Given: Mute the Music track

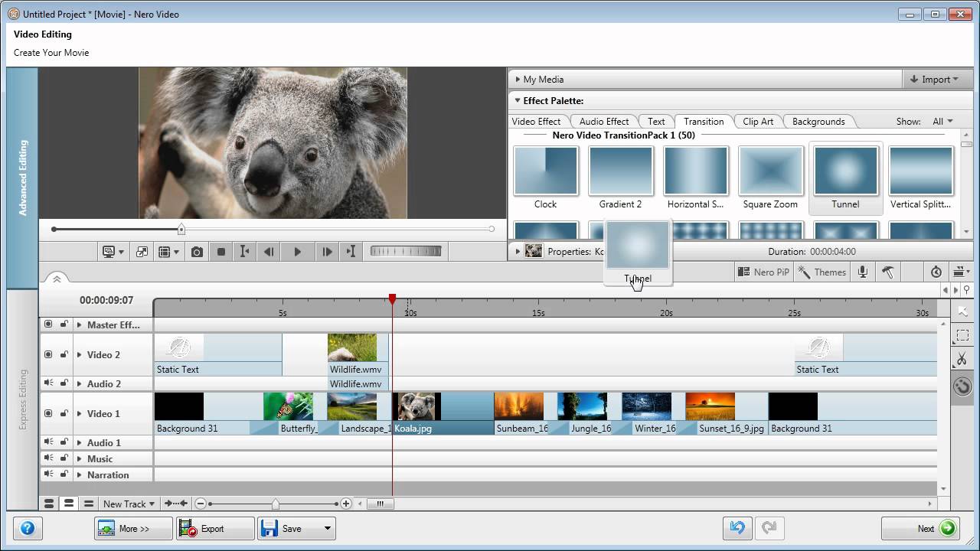Looking at the screenshot, I should pyautogui.click(x=48, y=458).
